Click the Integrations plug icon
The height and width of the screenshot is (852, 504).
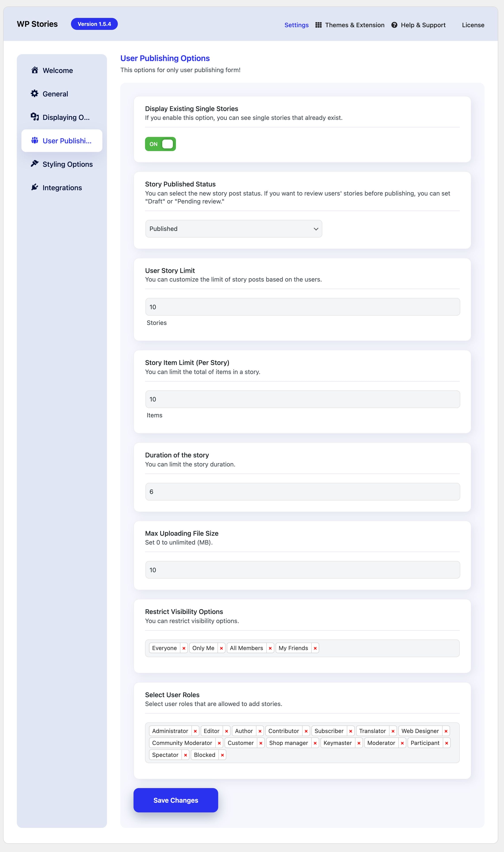pyautogui.click(x=35, y=187)
